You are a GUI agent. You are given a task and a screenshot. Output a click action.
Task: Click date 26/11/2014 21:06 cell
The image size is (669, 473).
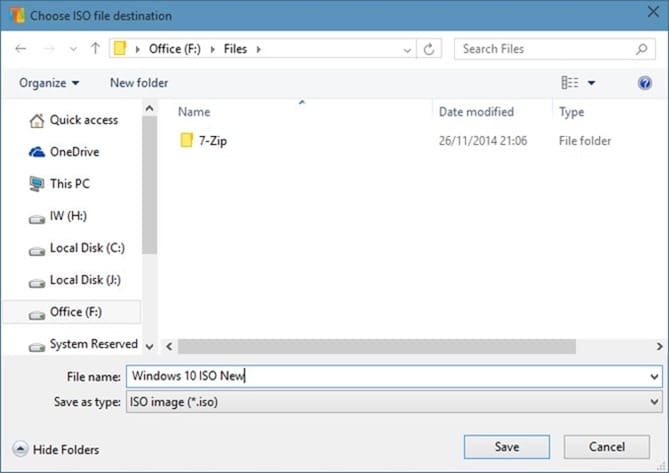coord(483,141)
